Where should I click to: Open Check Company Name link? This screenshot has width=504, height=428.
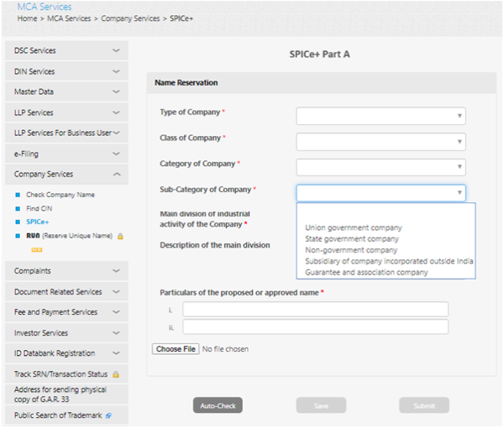[x=60, y=195]
